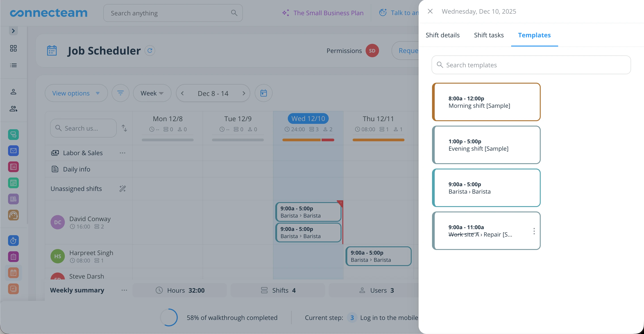Viewport: 644px width, 334px height.
Task: Open the Knowledge Base library icon
Action: point(13,199)
